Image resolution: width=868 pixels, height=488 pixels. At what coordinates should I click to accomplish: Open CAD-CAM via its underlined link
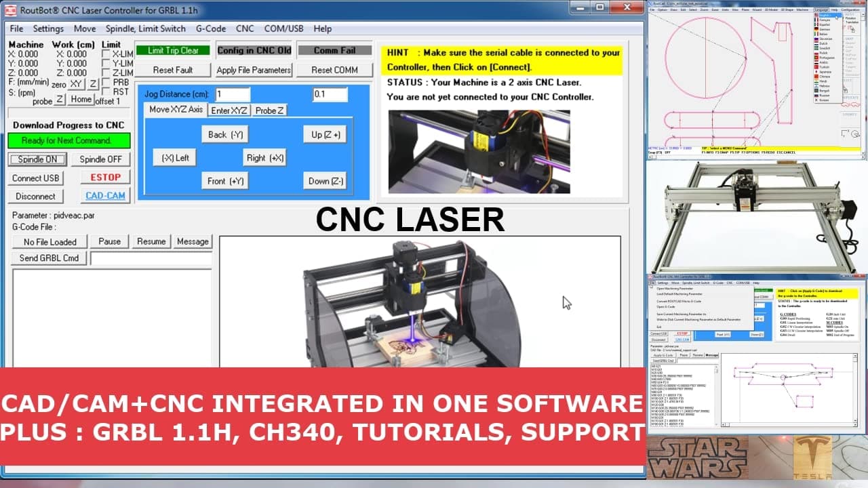104,195
